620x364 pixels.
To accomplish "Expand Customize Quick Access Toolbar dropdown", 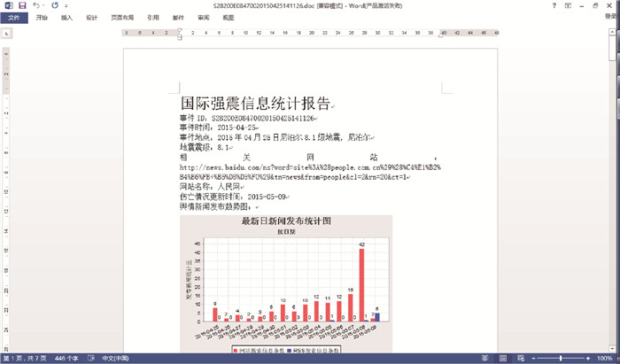I will click(68, 5).
